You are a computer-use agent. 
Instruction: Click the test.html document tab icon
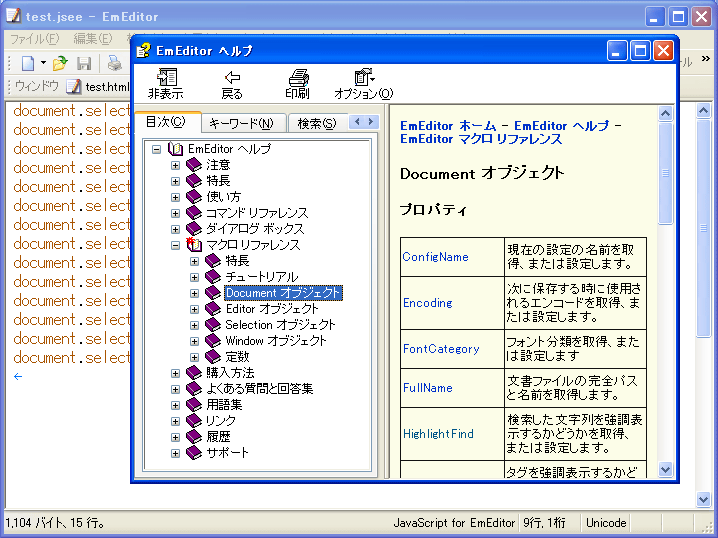[x=73, y=86]
